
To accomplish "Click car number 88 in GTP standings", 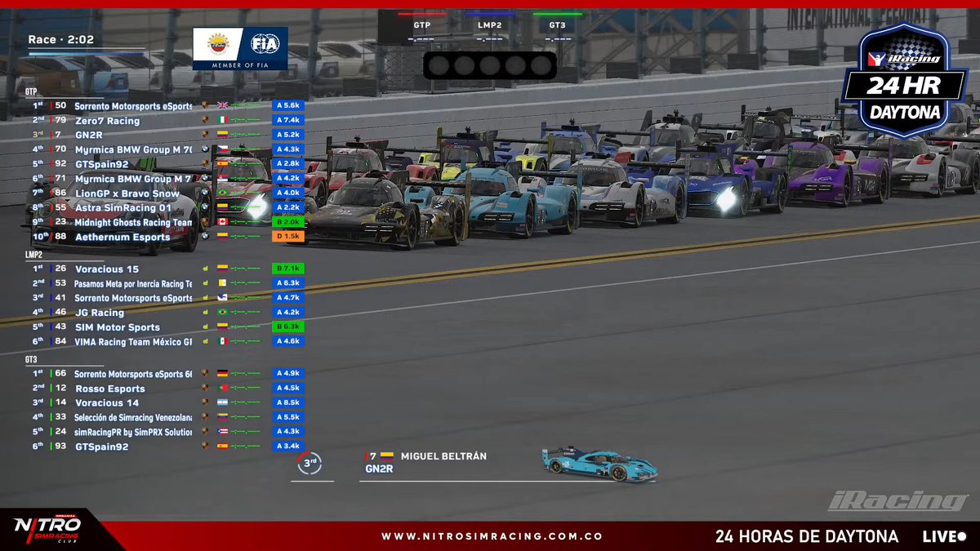I will tap(60, 237).
